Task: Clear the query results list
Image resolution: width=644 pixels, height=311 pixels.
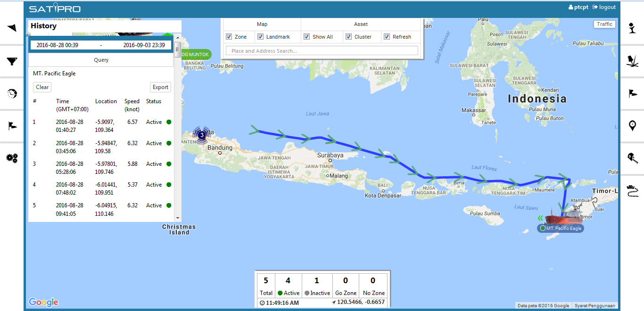Action: coord(41,87)
